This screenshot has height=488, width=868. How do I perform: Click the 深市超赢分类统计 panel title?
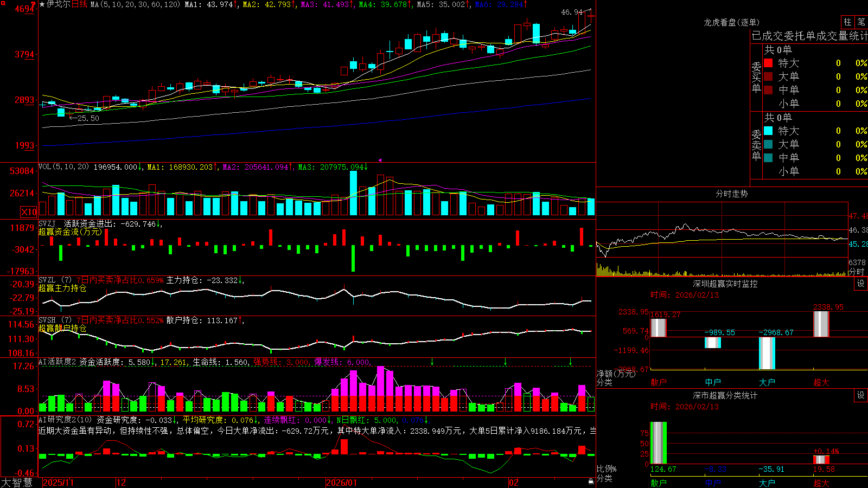[725, 395]
